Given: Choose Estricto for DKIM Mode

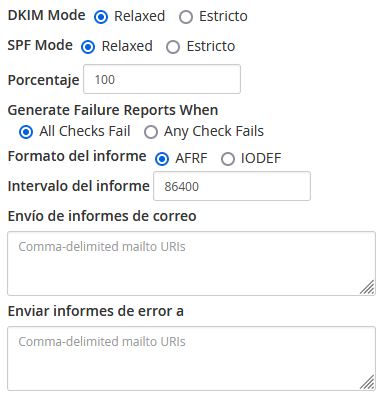Looking at the screenshot, I should (186, 17).
